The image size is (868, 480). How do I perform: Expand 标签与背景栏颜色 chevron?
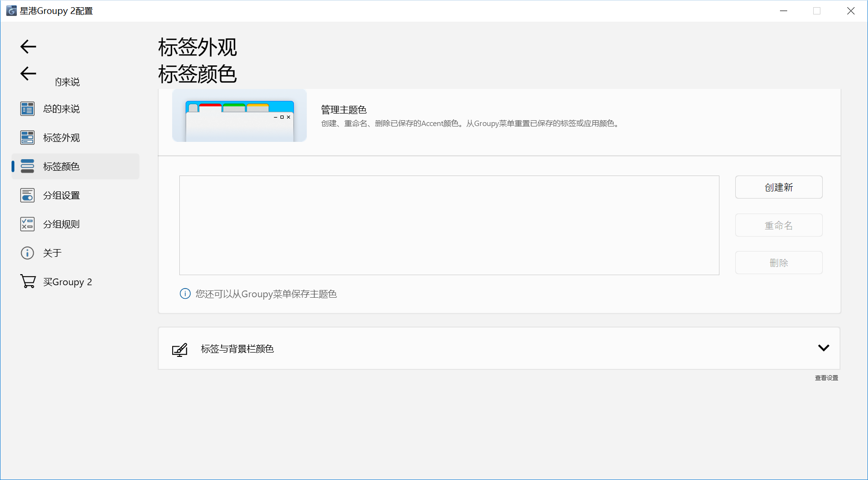823,348
